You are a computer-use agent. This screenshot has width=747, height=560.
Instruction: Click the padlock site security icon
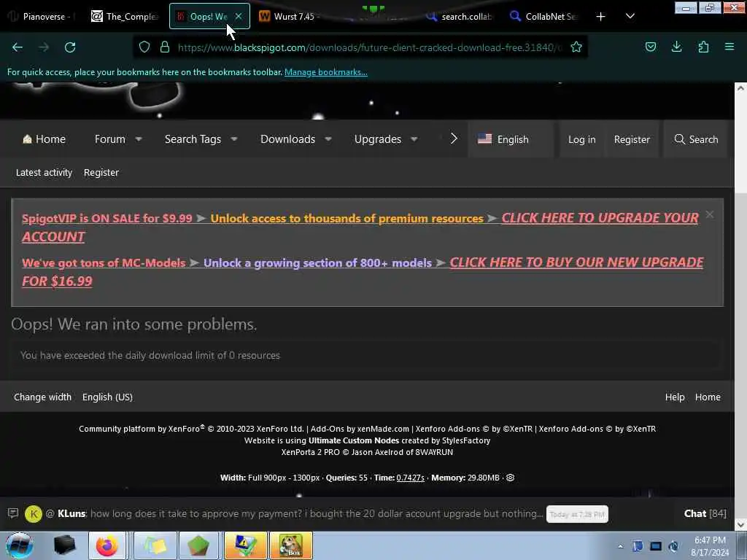pos(165,47)
